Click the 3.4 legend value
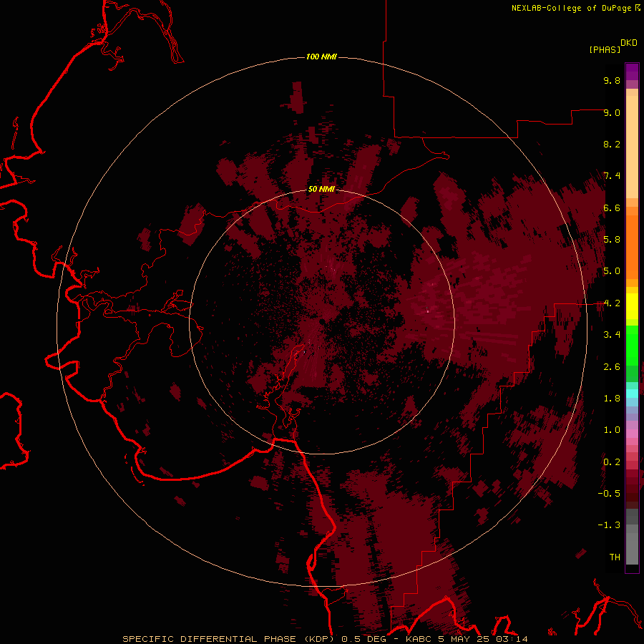 pos(612,335)
